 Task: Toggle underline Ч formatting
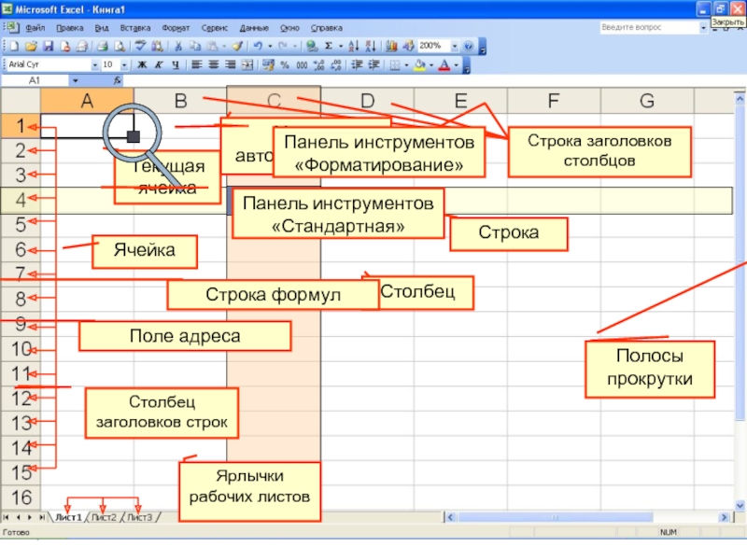pos(174,65)
